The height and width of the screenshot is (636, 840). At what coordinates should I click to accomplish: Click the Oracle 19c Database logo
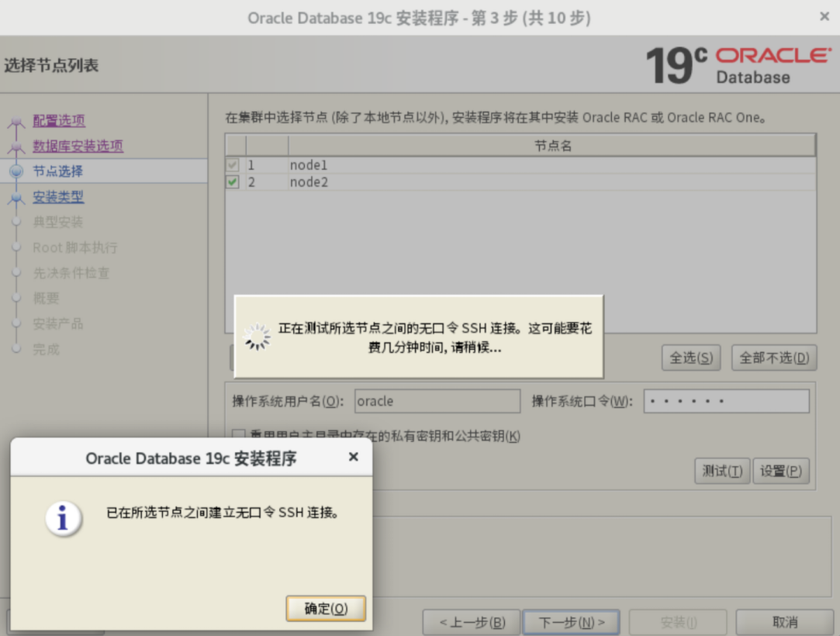(738, 65)
